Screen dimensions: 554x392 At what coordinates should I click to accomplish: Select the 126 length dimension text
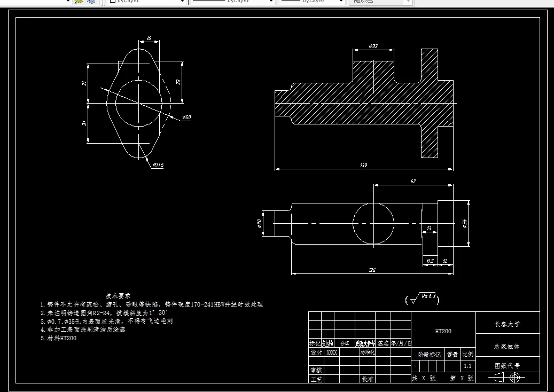[x=372, y=270]
